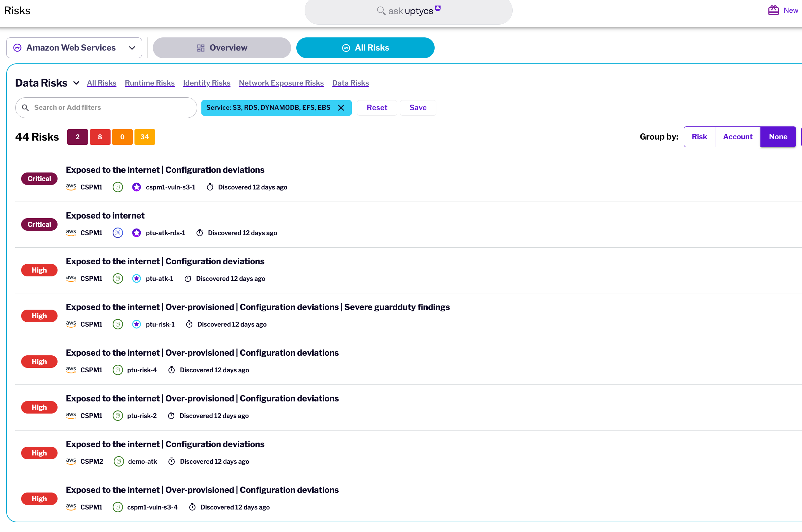This screenshot has width=802, height=532.
Task: Click the magnifier icon in the ask uptycs bar
Action: coord(381,11)
